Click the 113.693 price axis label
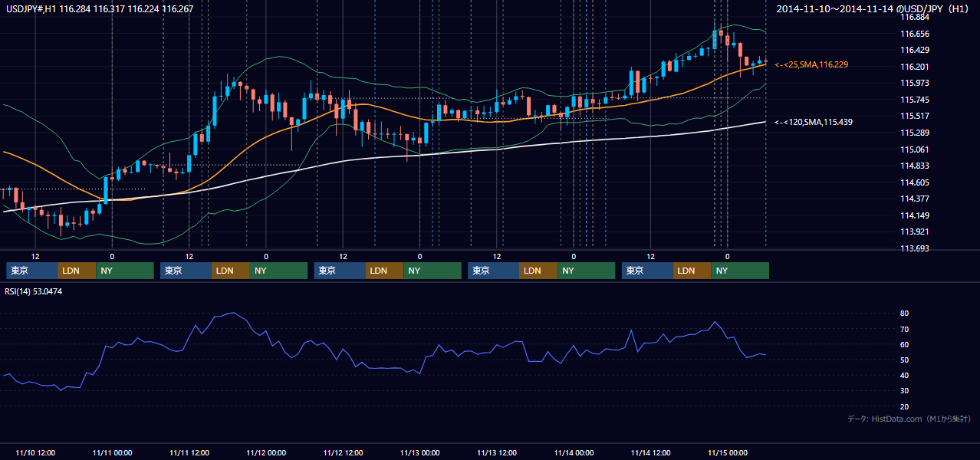The width and height of the screenshot is (980, 460). click(x=914, y=248)
